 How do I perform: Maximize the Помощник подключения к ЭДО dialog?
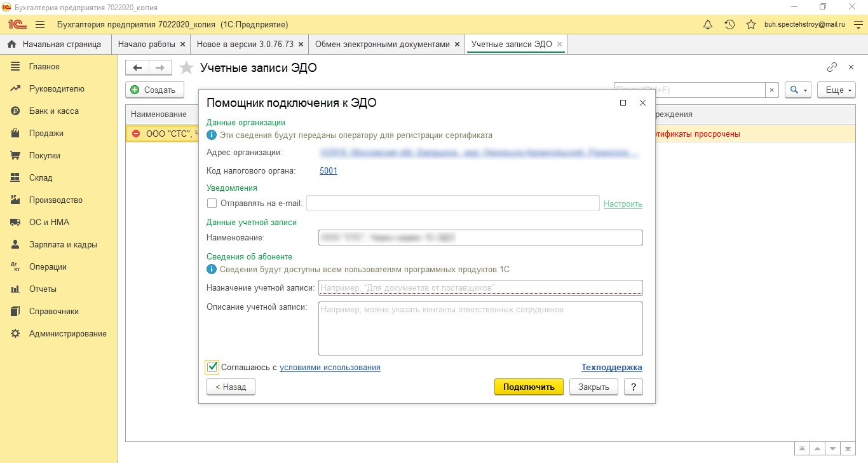pyautogui.click(x=623, y=102)
